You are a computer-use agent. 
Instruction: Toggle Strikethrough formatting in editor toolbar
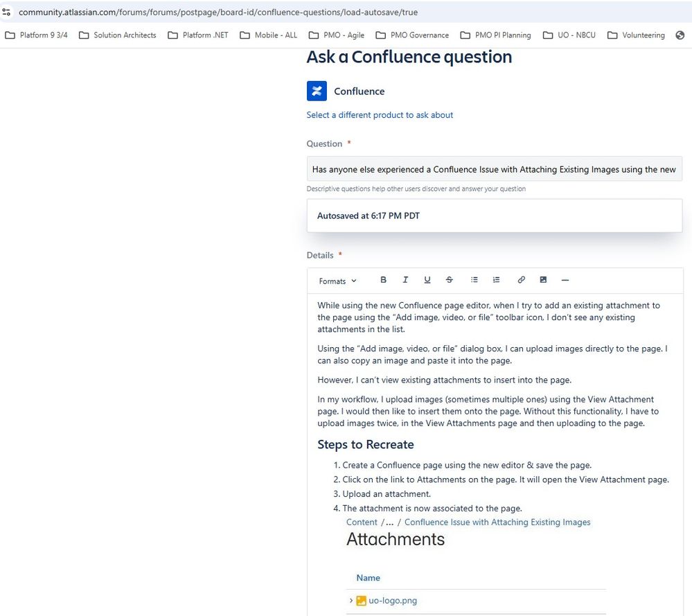[450, 280]
